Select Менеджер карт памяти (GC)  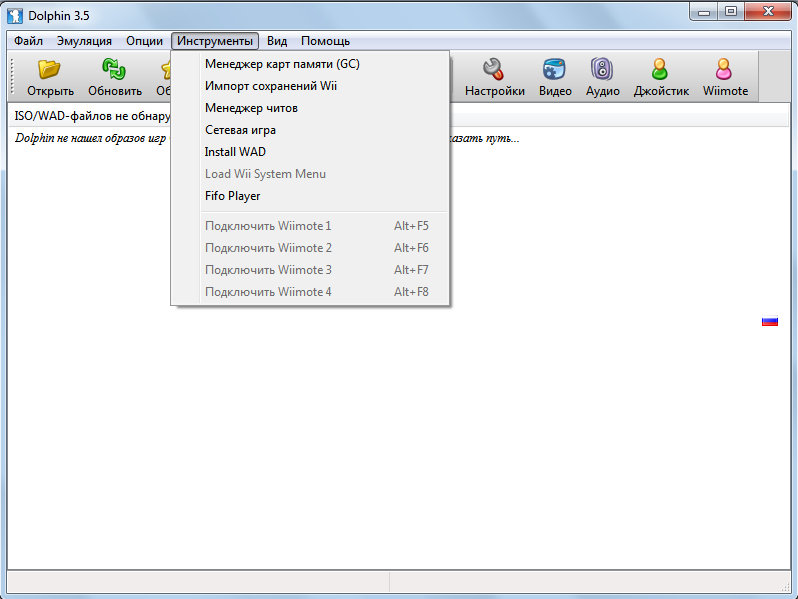pos(310,64)
